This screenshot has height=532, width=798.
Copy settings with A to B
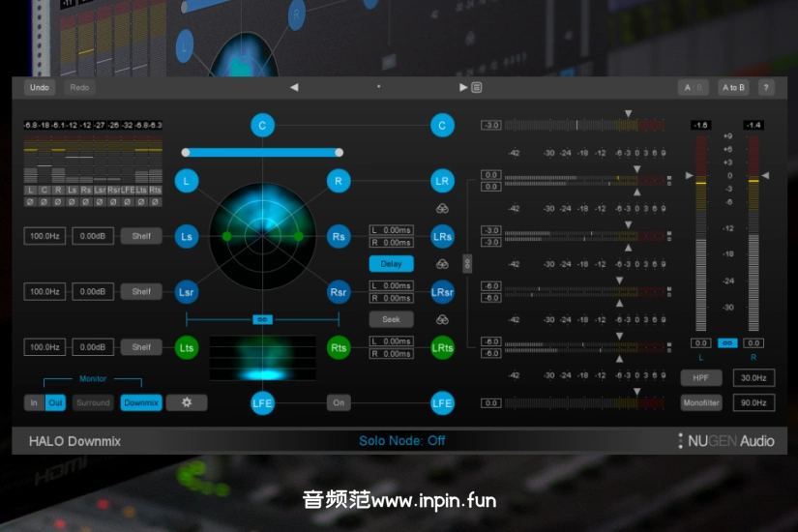click(733, 88)
